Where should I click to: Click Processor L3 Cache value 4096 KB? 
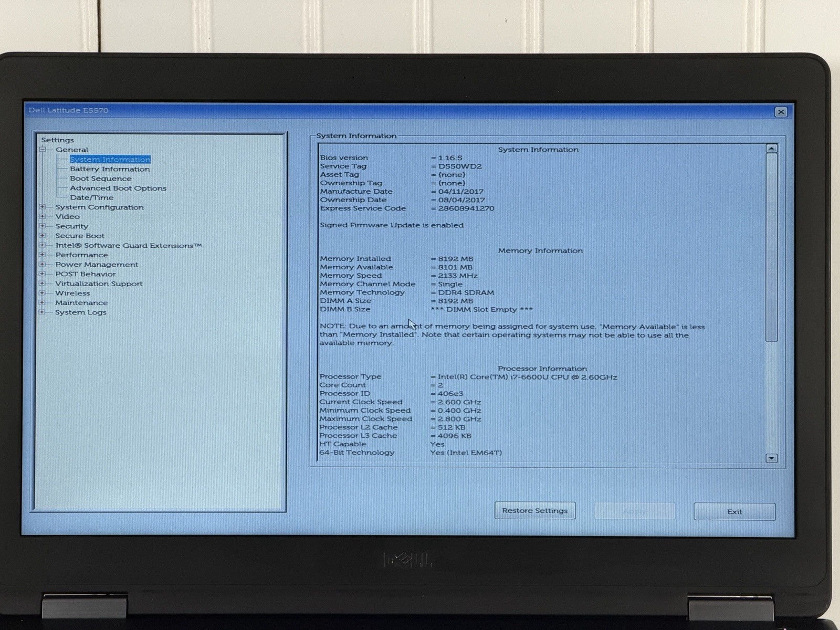pos(454,436)
